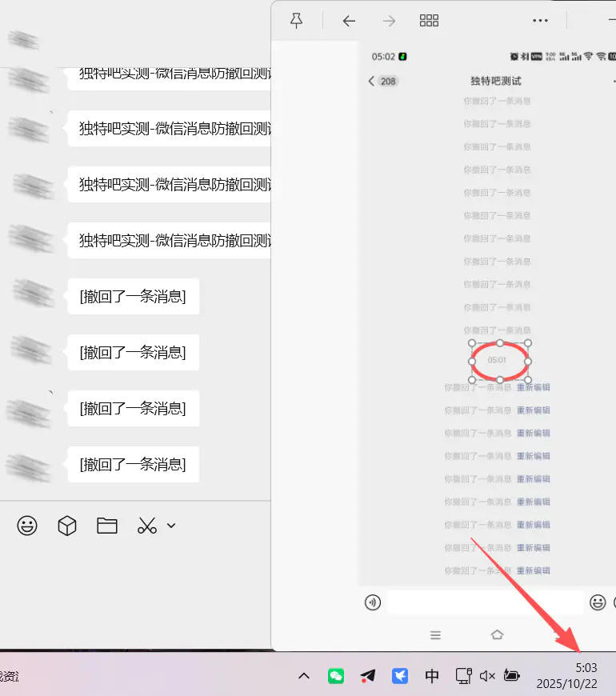Viewport: 616px width, 696px height.
Task: Open WeChat from the system tray
Action: click(336, 676)
